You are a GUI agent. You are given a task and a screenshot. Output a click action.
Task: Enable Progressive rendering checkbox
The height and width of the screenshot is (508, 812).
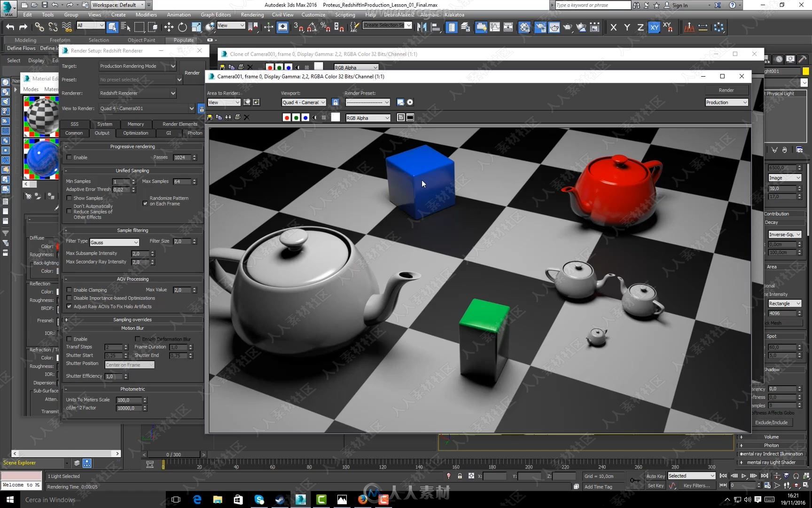click(69, 158)
